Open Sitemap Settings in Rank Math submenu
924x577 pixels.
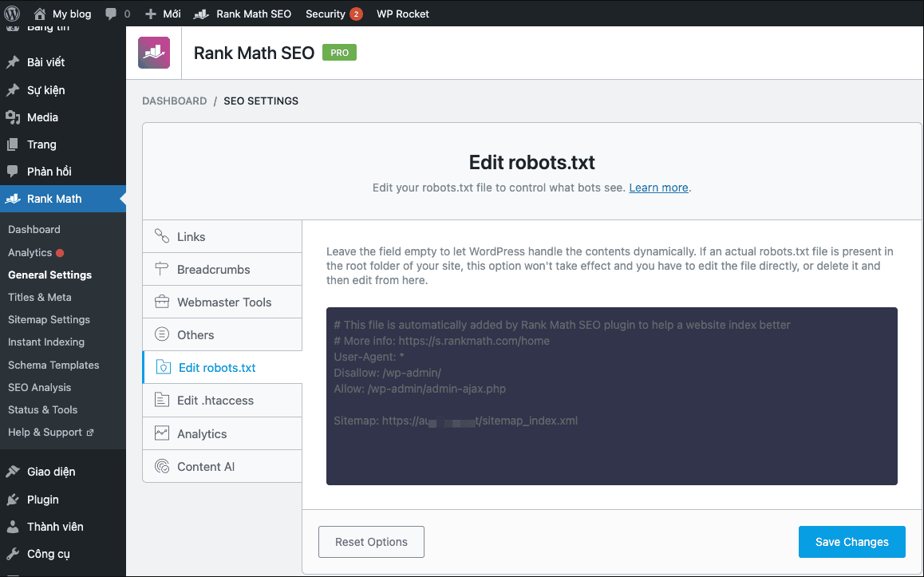pyautogui.click(x=49, y=319)
